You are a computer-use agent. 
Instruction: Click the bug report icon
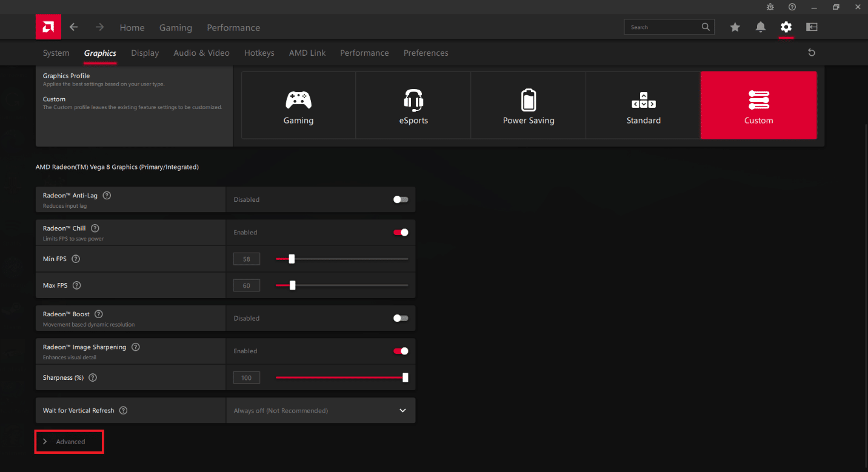click(770, 7)
